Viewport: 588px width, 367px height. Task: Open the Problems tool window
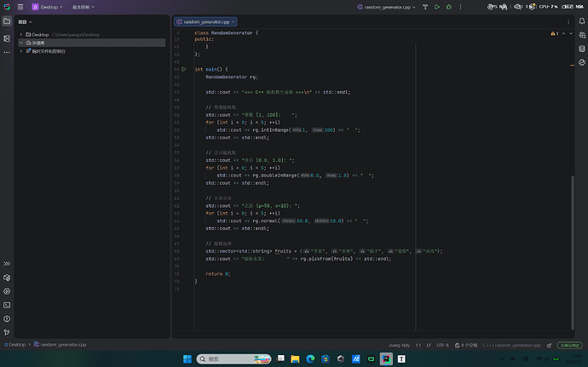pos(7,318)
